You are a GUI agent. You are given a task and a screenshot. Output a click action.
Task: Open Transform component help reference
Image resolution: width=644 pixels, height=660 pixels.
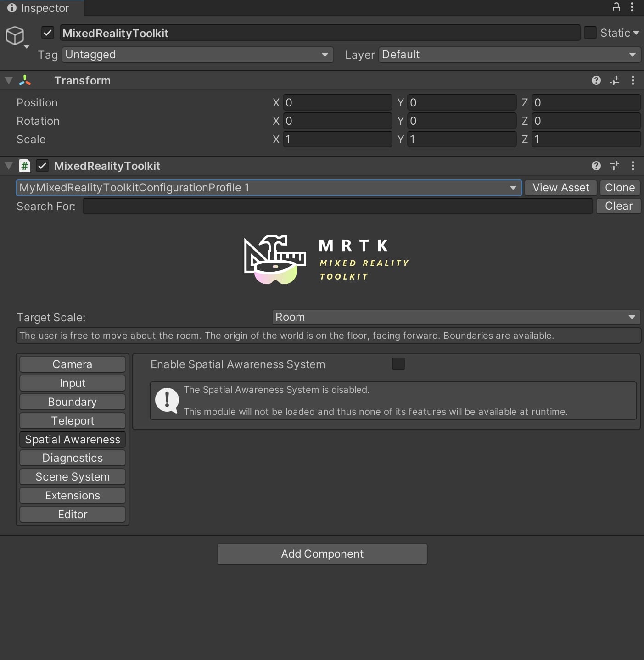tap(596, 80)
